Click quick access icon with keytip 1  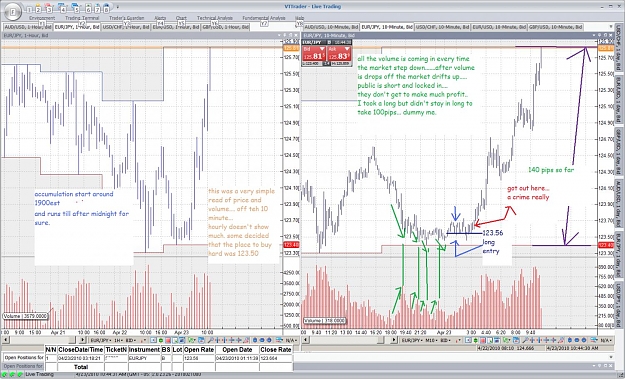pos(29,10)
